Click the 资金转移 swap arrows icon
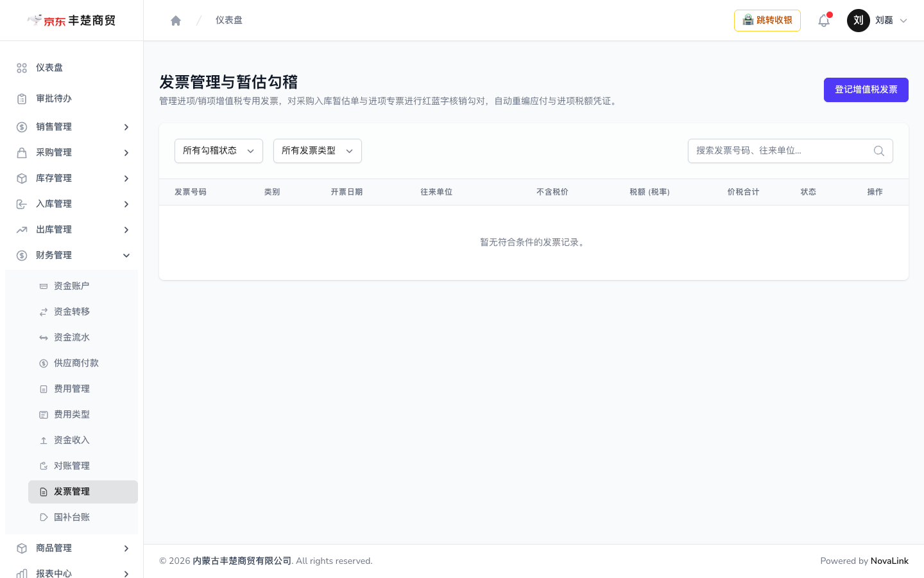924x578 pixels. [44, 312]
